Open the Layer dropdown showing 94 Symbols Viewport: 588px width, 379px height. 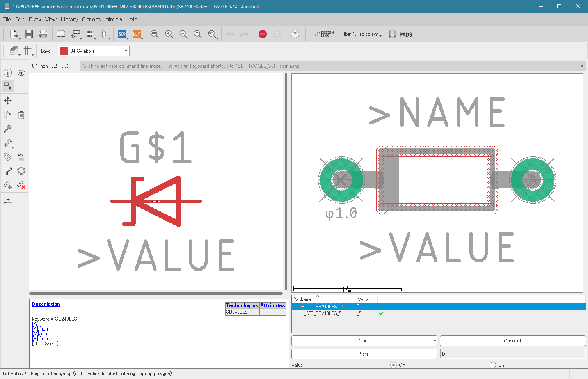94,51
